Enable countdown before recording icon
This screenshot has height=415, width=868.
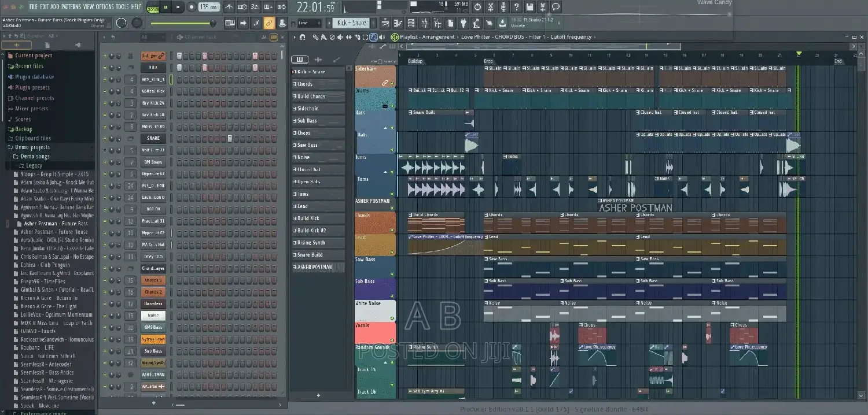point(256,7)
